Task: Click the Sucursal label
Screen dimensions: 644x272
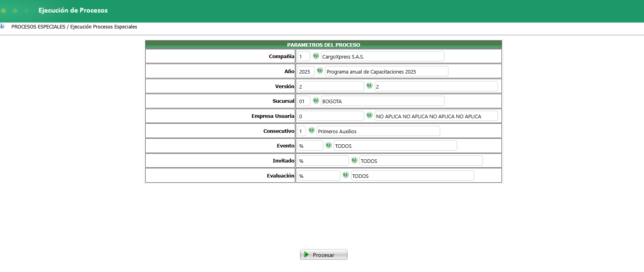Action: (x=283, y=101)
